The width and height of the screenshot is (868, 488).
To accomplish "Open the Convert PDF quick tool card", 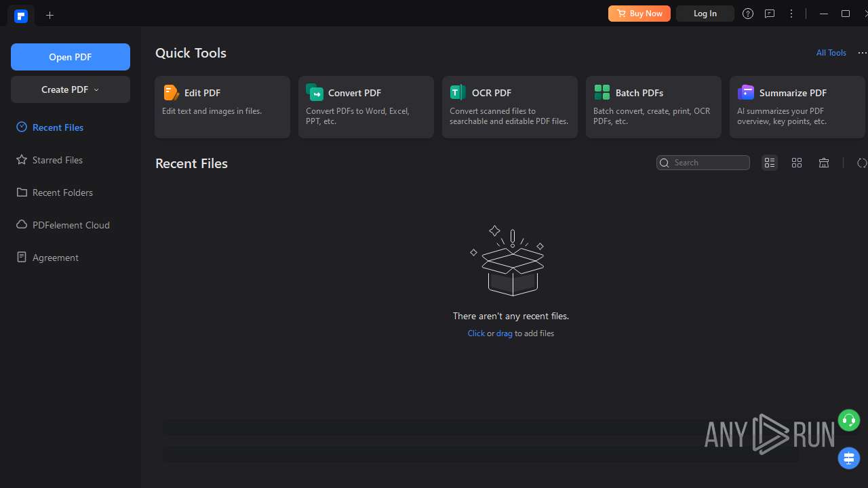I will [366, 107].
